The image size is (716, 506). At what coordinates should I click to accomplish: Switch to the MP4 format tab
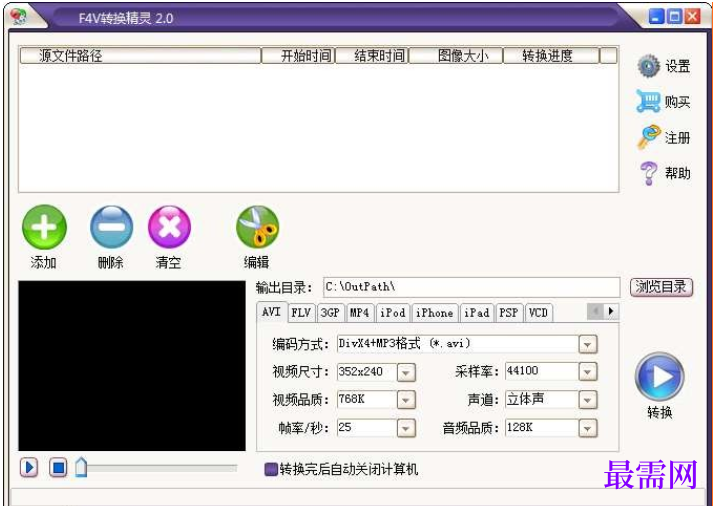[x=360, y=313]
